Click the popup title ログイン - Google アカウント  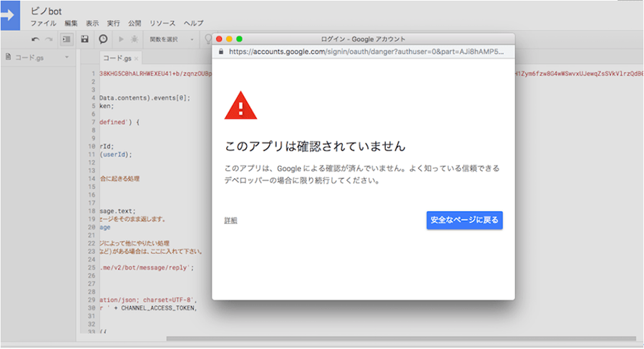pos(363,39)
